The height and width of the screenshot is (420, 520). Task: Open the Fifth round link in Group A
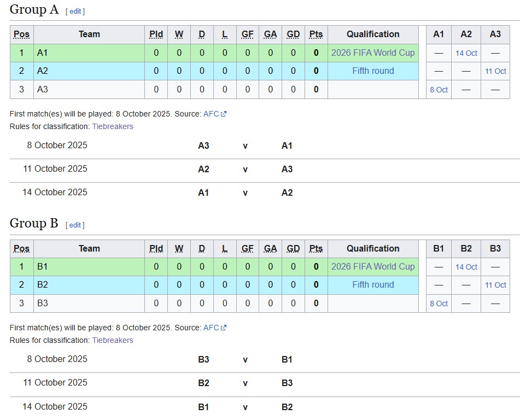[x=373, y=71]
